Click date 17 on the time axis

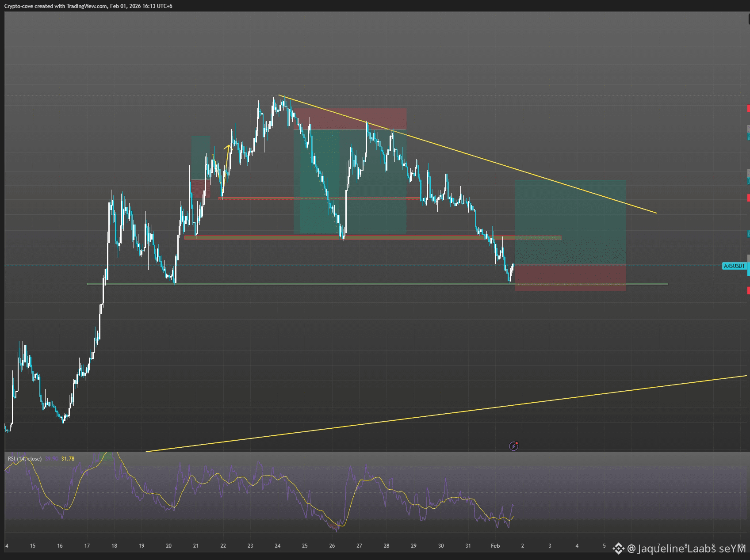tap(87, 546)
